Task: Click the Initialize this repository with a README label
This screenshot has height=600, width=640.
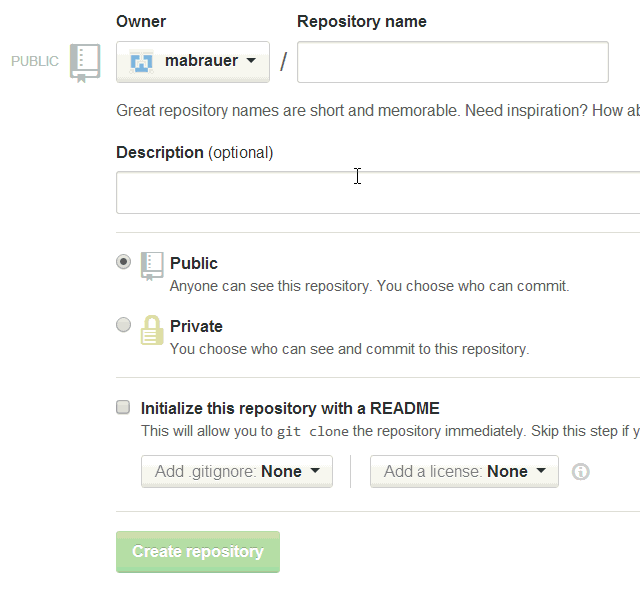Action: 290,408
